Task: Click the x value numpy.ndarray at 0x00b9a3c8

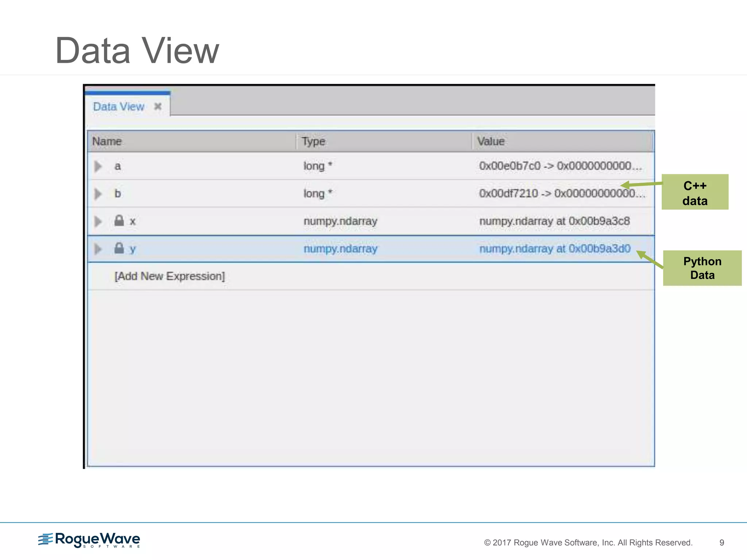Action: 554,221
